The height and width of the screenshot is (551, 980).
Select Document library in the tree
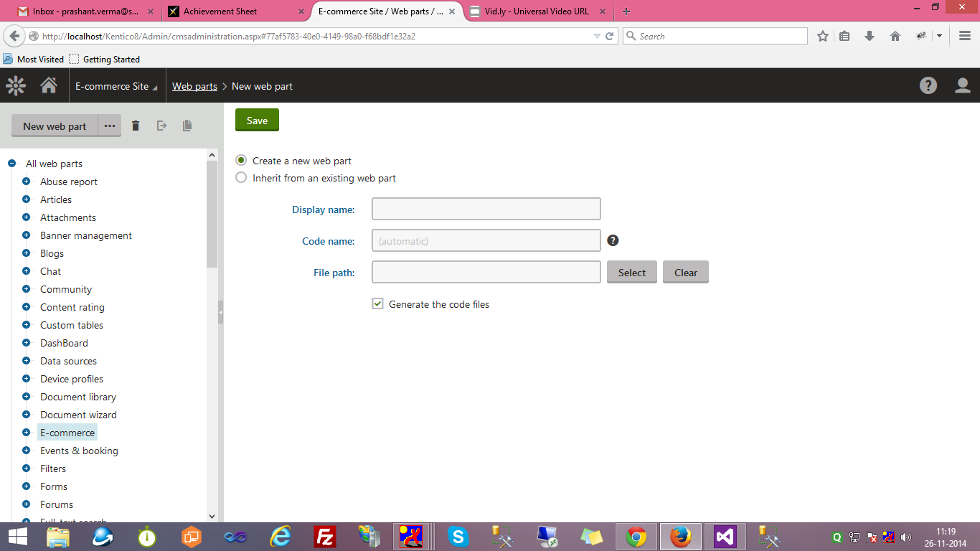pos(78,397)
